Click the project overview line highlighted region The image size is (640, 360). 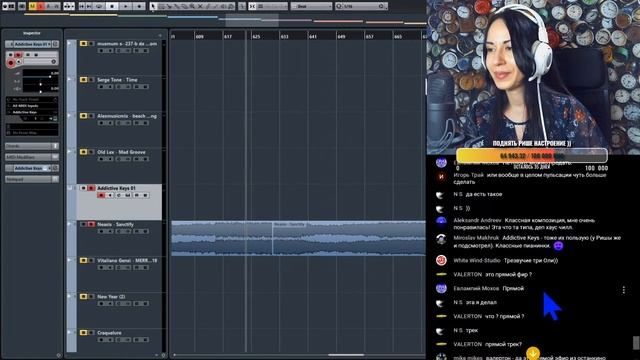point(252,20)
